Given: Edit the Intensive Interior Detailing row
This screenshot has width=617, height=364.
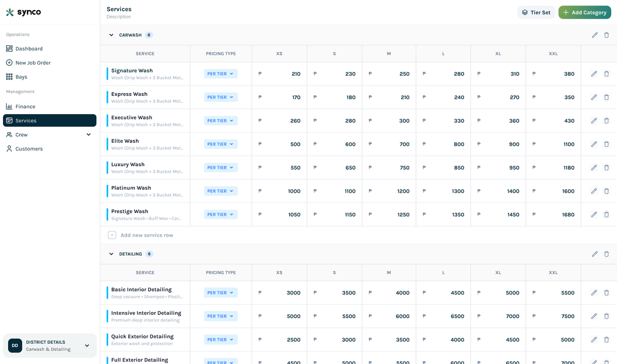Looking at the screenshot, I should tap(594, 316).
